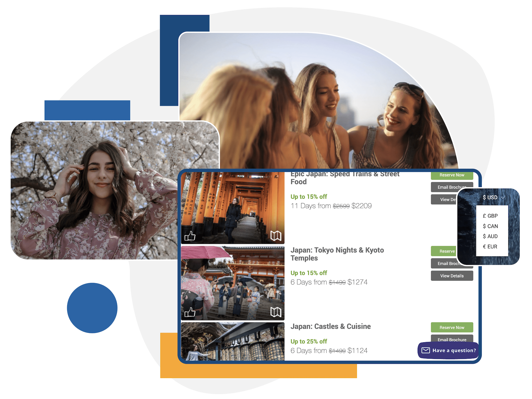Click 'Up to 25% off' discount text
This screenshot has height=399, width=532.
tap(309, 341)
